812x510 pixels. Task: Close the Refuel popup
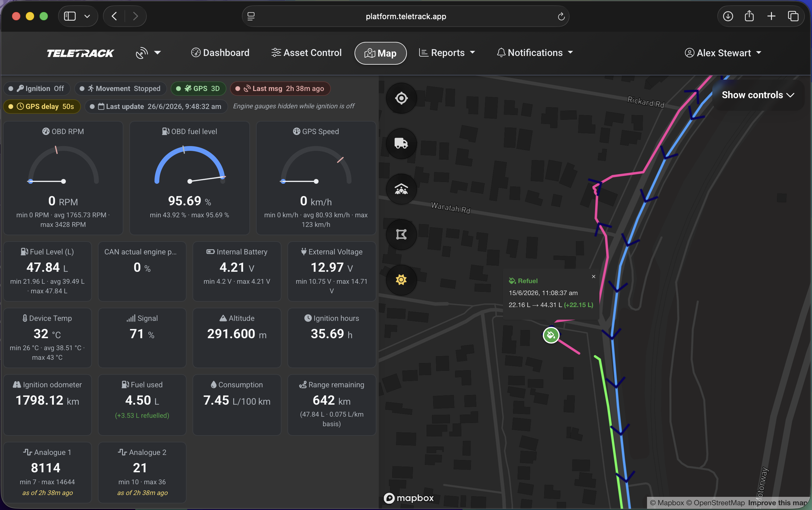(x=593, y=277)
